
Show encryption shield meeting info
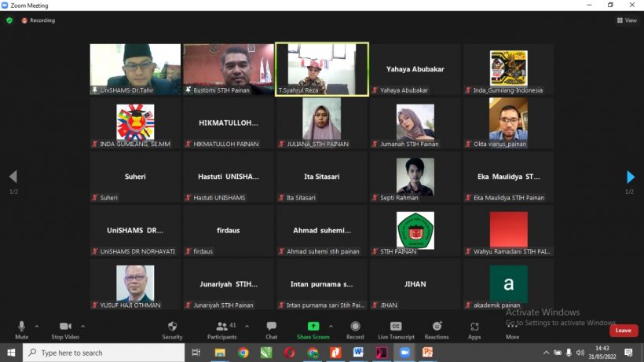pos(9,20)
